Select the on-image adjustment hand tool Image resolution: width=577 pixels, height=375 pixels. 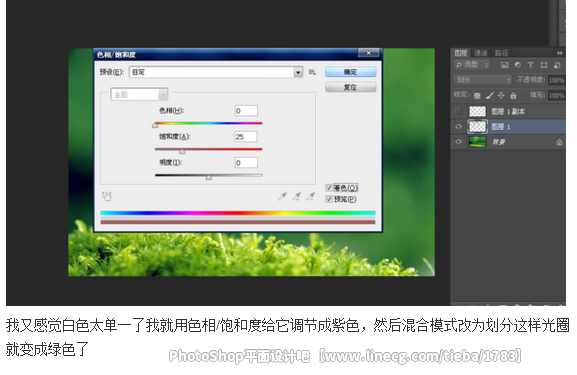click(x=107, y=196)
